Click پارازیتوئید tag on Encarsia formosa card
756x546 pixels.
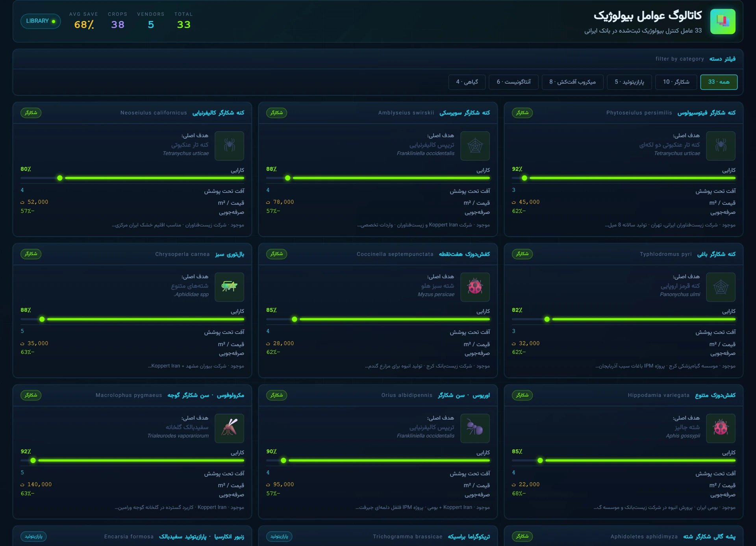coord(33,536)
